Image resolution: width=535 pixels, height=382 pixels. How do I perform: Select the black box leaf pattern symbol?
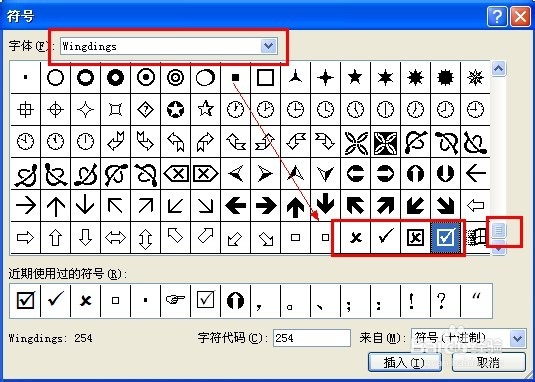(385, 142)
